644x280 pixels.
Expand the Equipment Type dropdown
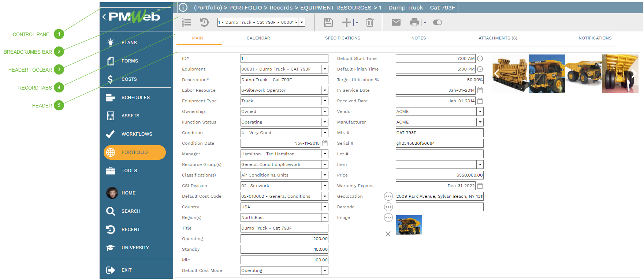click(324, 101)
